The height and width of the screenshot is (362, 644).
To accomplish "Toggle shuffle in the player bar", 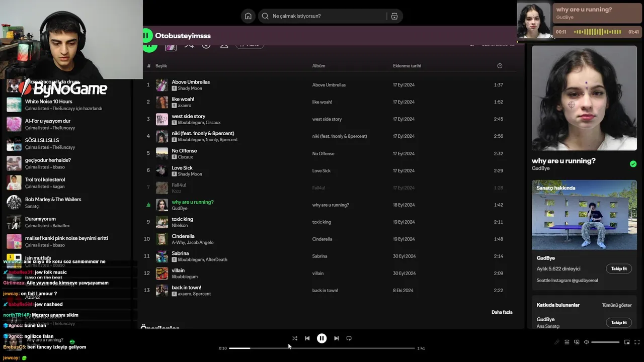I will click(x=295, y=338).
